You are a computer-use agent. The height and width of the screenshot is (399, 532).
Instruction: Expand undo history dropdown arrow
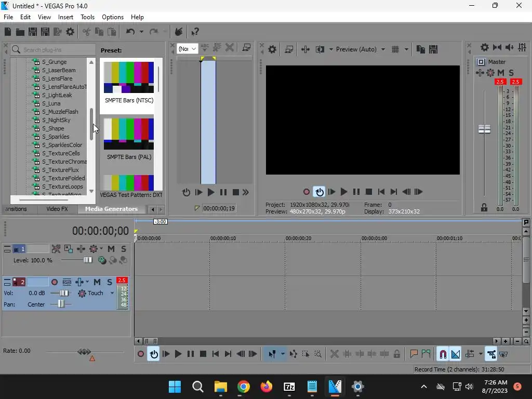click(141, 32)
